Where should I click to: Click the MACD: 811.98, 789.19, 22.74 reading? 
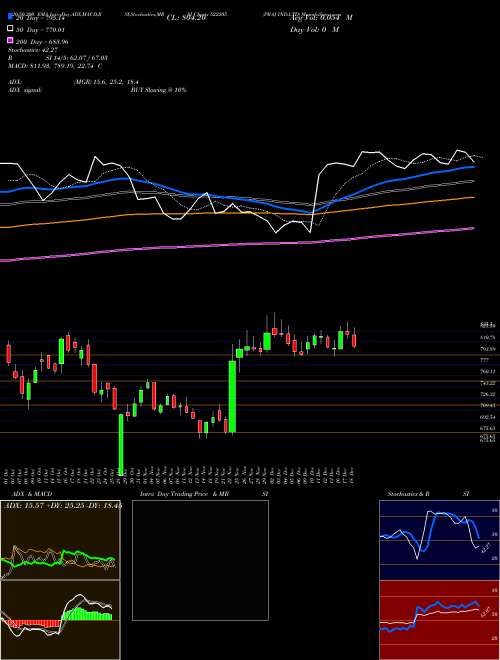coord(55,66)
